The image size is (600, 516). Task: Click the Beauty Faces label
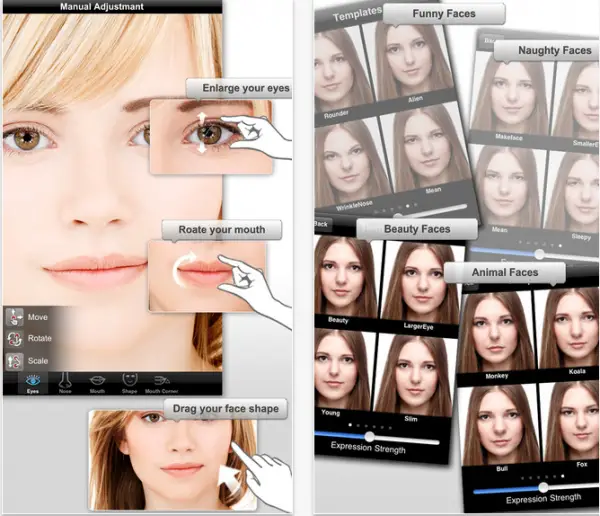click(417, 229)
